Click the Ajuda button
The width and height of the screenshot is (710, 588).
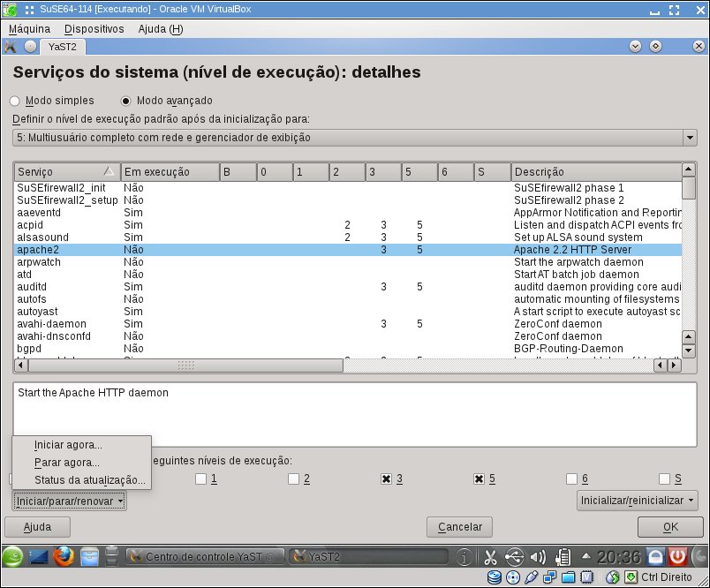pos(38,527)
